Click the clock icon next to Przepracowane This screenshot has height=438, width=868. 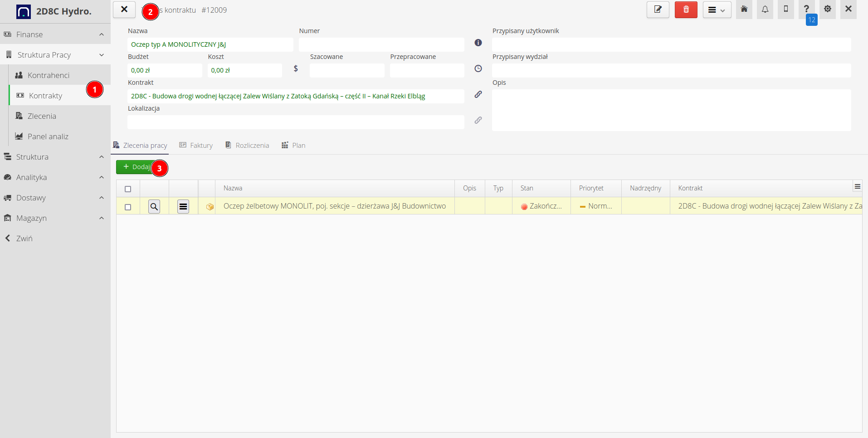tap(478, 68)
